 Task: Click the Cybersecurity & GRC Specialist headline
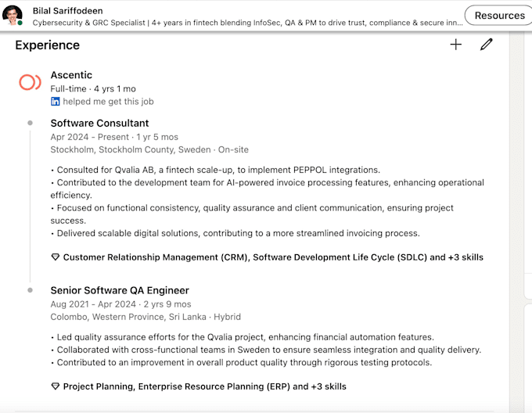coord(248,23)
